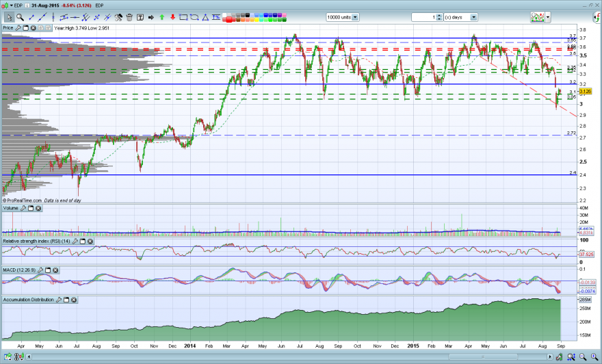Open RSI (14) indicator settings wrench
Viewport: 602px width, 364px height.
click(x=75, y=242)
